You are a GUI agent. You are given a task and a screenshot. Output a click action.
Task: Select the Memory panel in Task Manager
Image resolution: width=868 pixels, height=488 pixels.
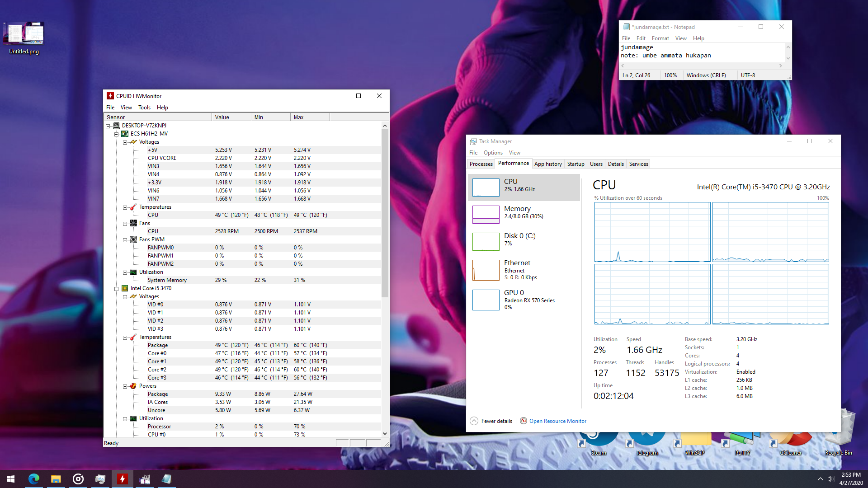click(x=524, y=214)
